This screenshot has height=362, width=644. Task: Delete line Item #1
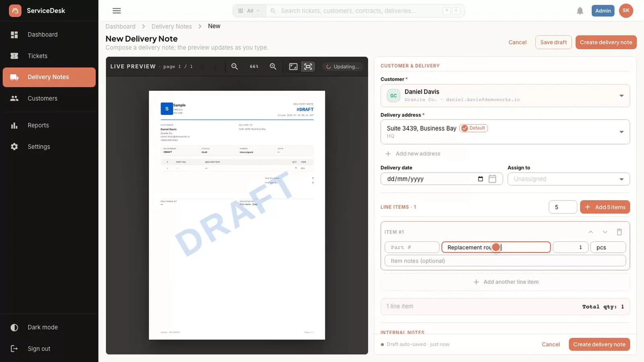tap(619, 232)
